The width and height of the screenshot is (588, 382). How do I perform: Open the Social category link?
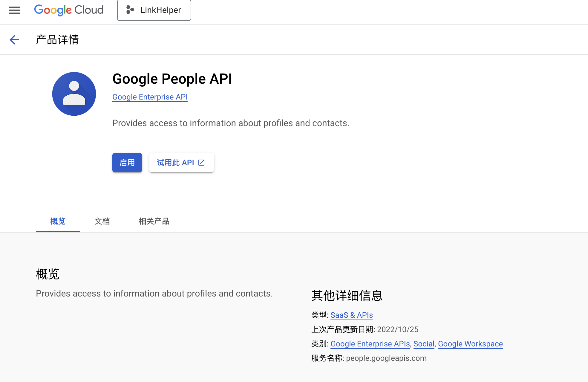click(x=424, y=344)
